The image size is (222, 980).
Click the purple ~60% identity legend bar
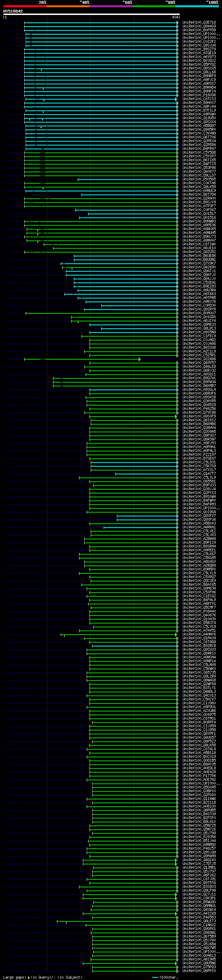(x=111, y=6)
